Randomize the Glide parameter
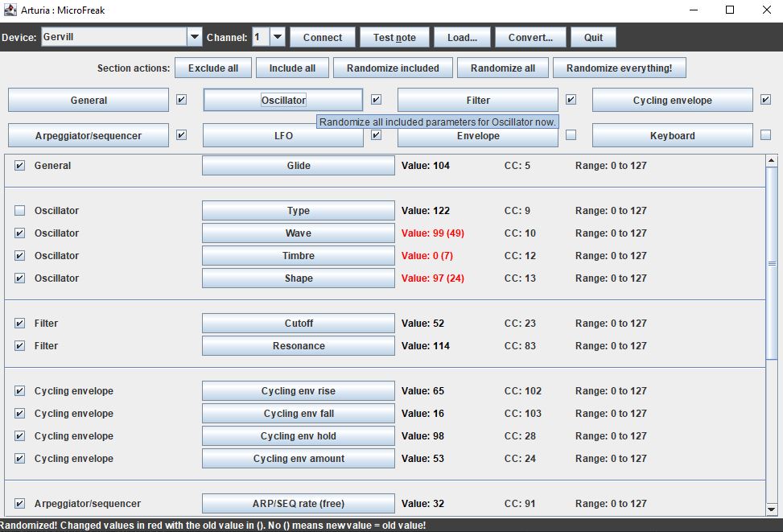The image size is (783, 532). point(298,166)
